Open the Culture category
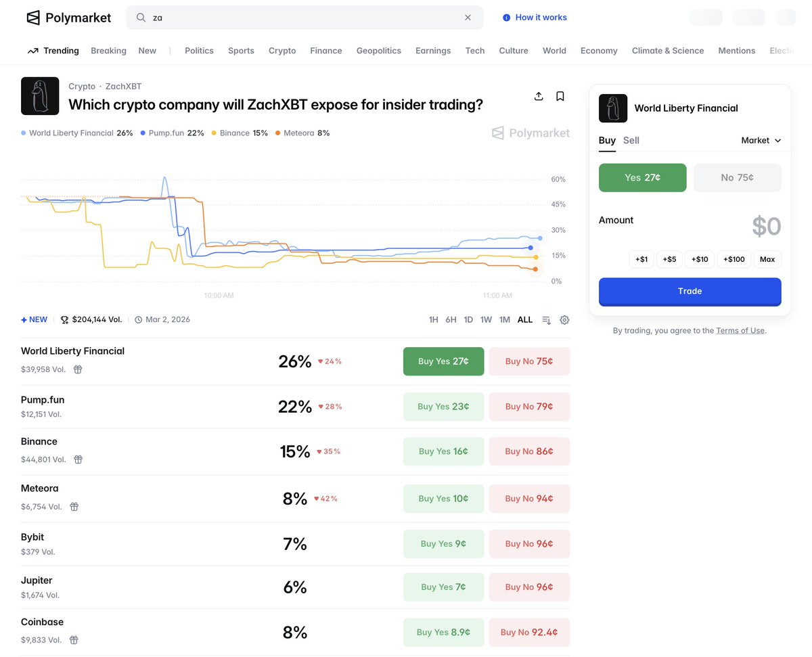This screenshot has height=657, width=812. [514, 51]
